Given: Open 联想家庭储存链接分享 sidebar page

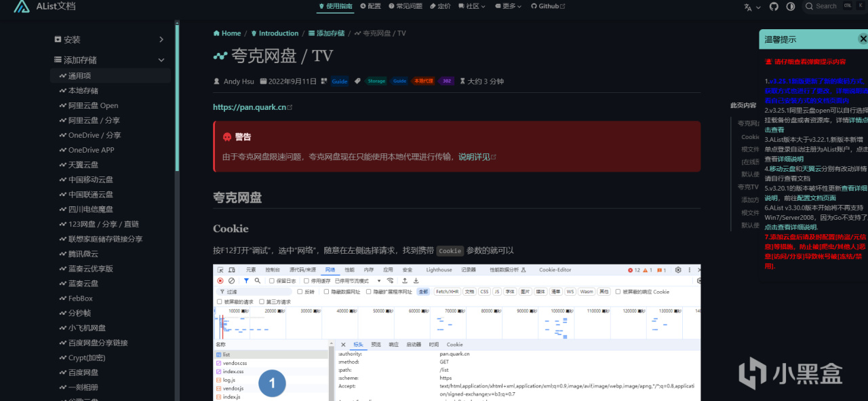Looking at the screenshot, I should point(110,239).
